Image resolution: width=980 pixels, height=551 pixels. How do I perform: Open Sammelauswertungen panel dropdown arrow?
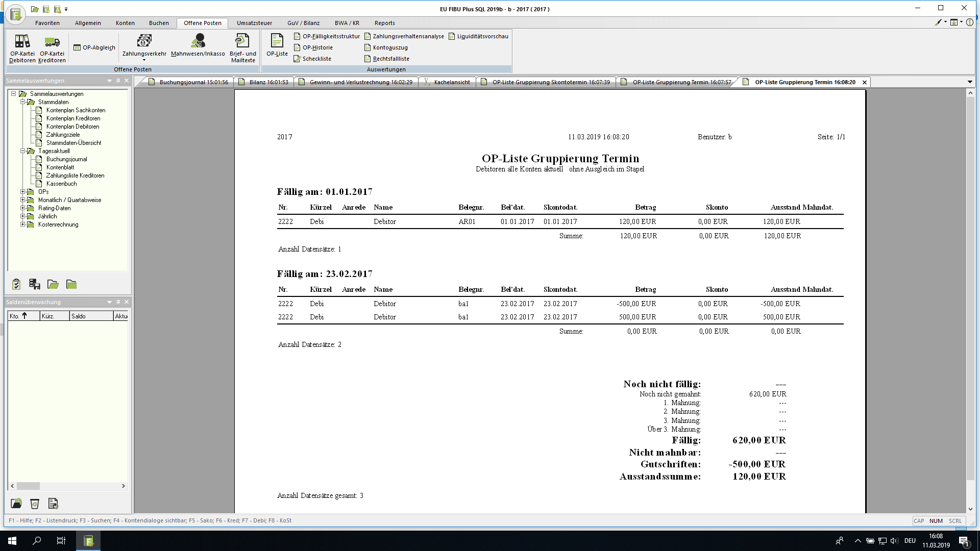coord(109,81)
